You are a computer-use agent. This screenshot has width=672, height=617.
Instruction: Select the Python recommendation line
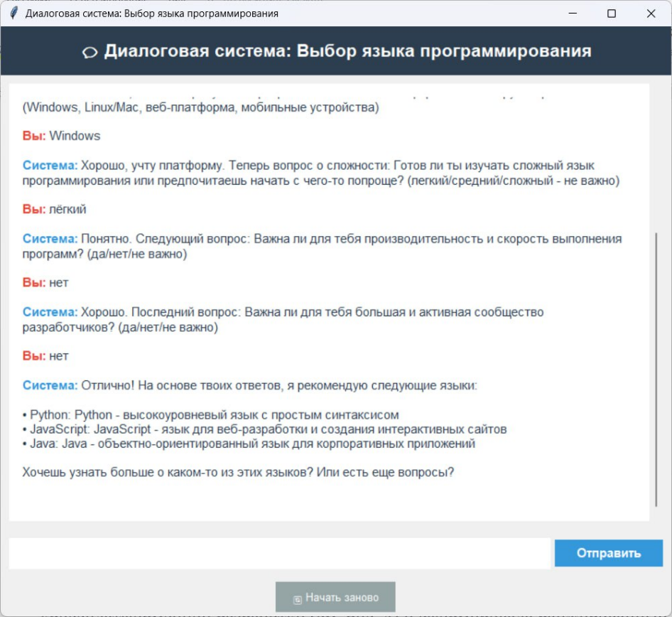tap(210, 415)
